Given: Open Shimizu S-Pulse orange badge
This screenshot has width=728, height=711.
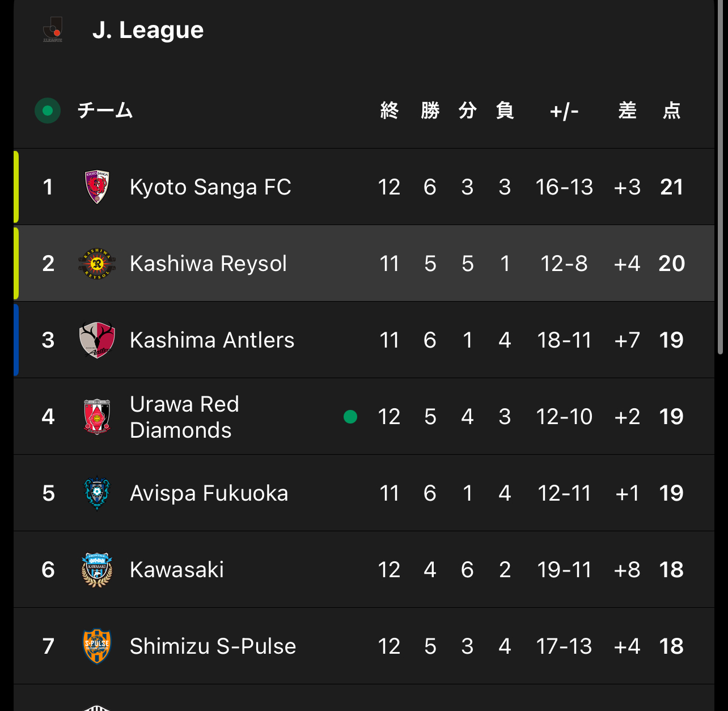Looking at the screenshot, I should tap(97, 646).
